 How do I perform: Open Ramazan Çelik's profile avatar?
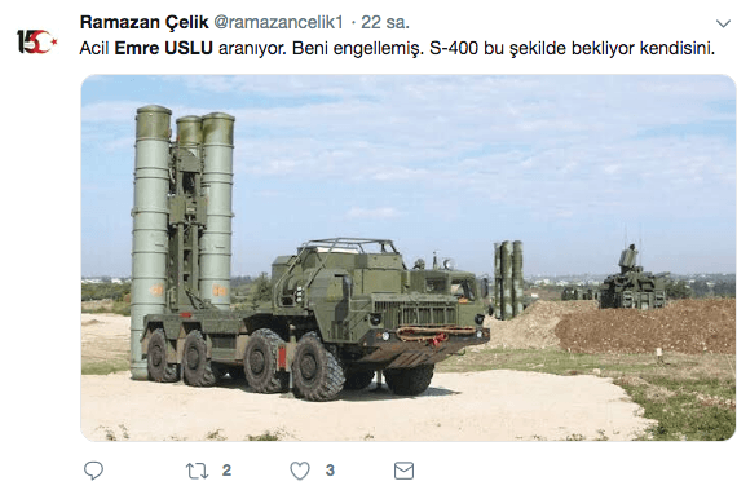(x=37, y=41)
